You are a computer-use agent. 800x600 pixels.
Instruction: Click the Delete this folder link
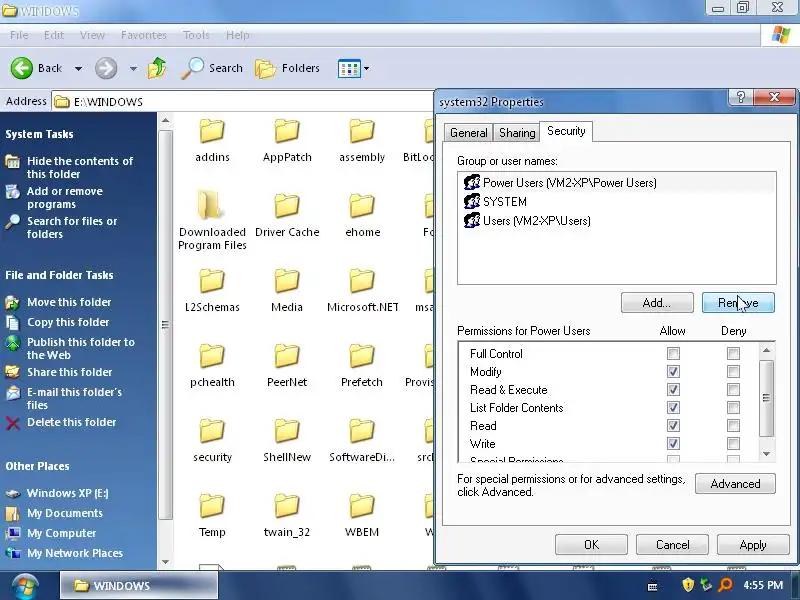coord(71,422)
